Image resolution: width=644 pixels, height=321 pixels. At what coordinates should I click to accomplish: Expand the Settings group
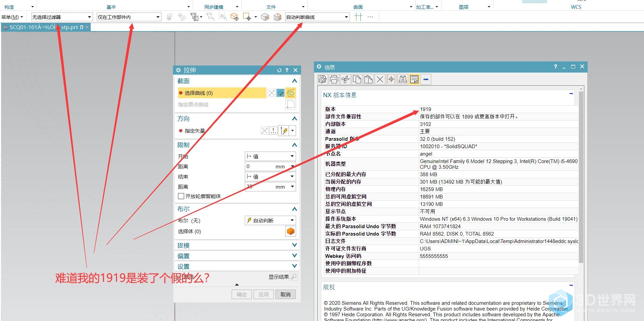294,266
